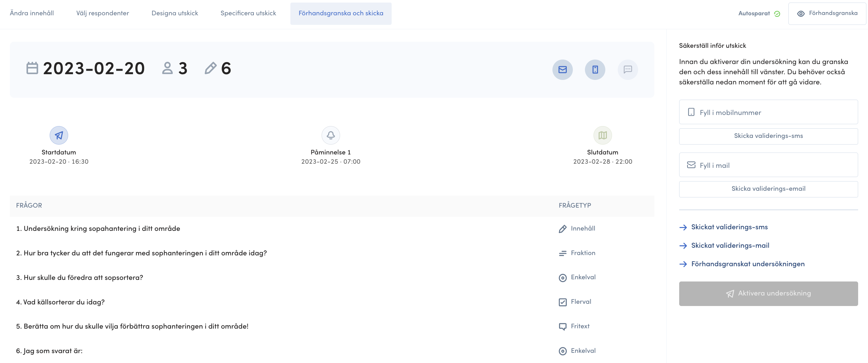
Task: Click the Autosparat status label
Action: click(754, 13)
